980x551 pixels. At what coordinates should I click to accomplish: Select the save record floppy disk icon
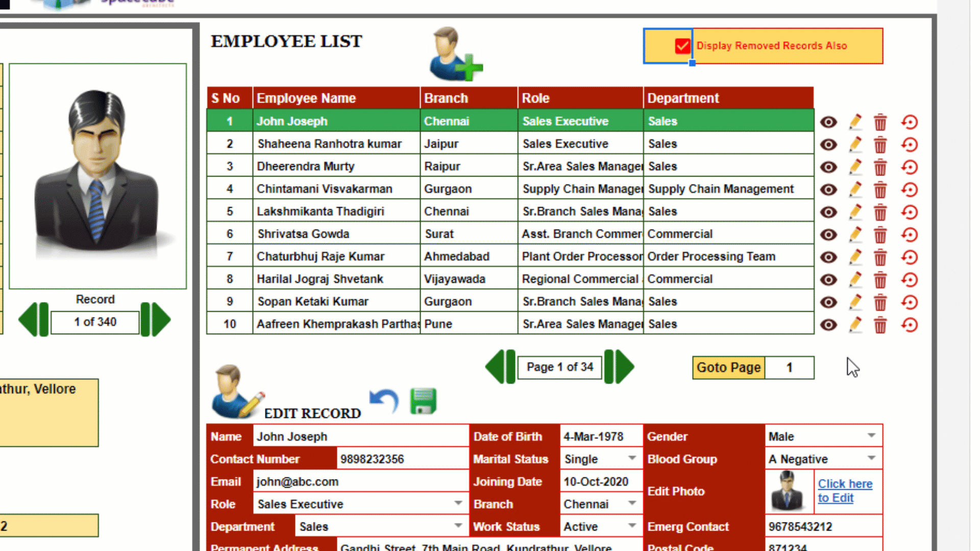423,402
